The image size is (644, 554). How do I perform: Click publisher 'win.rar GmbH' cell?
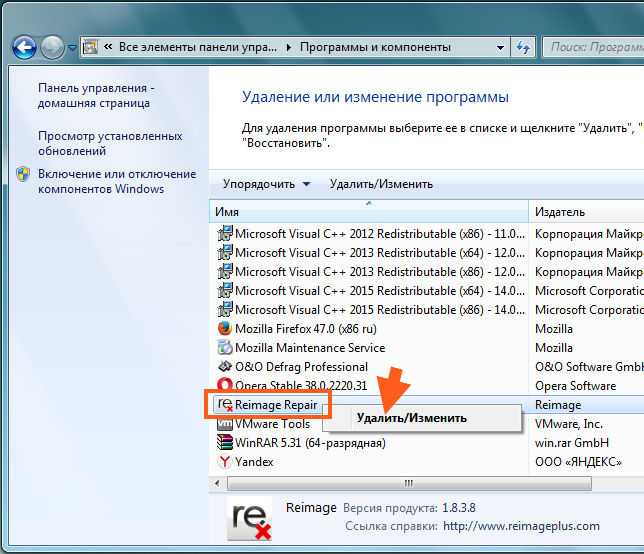click(x=572, y=443)
